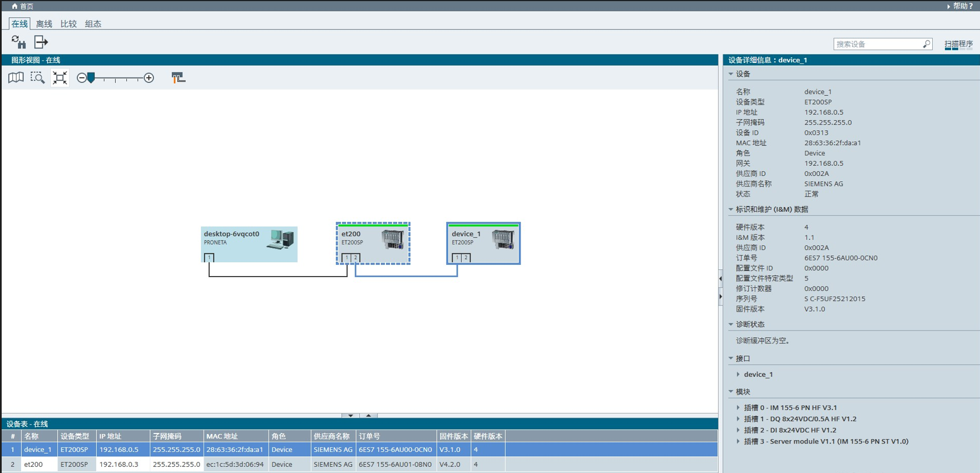Sort table by 硬件版本 column header
Screen dimensions: 980x473
tap(488, 436)
